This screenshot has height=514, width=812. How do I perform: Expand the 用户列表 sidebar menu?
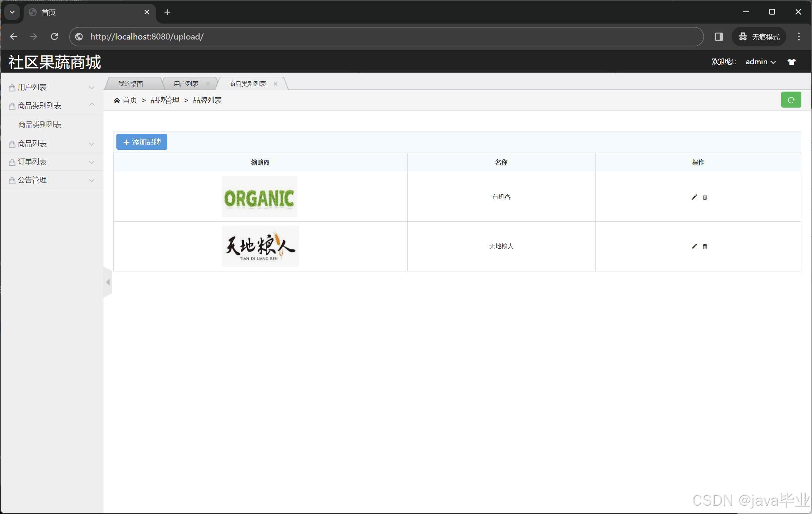point(52,87)
